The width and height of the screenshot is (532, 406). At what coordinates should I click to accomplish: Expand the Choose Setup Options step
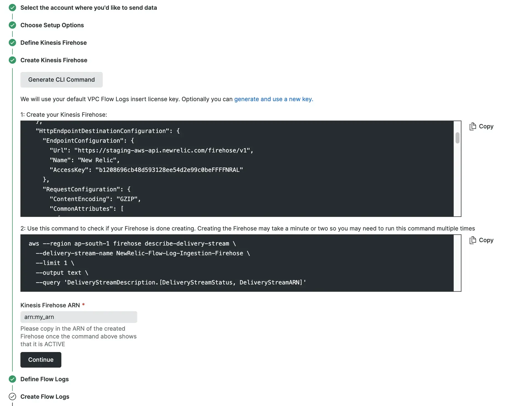52,25
